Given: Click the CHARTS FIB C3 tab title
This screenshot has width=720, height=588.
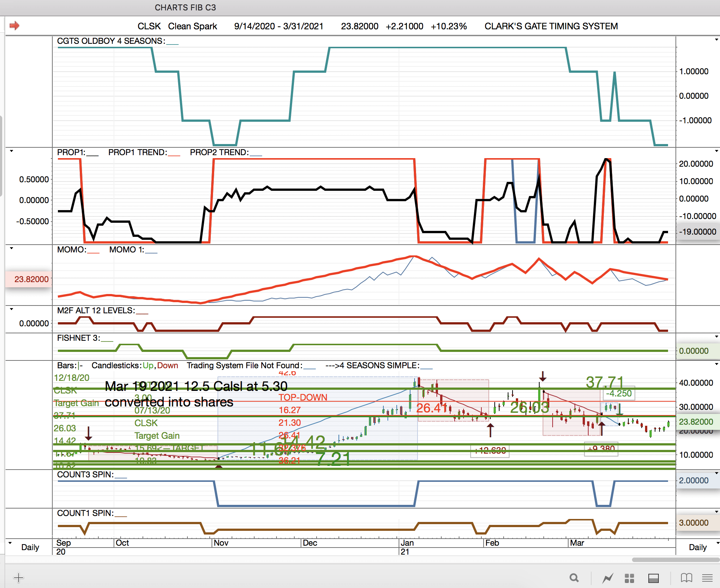Looking at the screenshot, I should point(185,7).
